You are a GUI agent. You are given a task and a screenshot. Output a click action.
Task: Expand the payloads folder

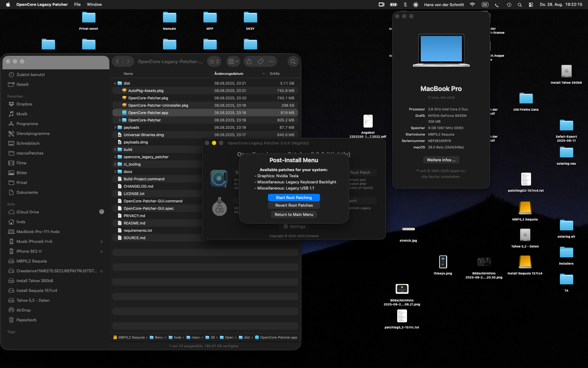coord(115,128)
